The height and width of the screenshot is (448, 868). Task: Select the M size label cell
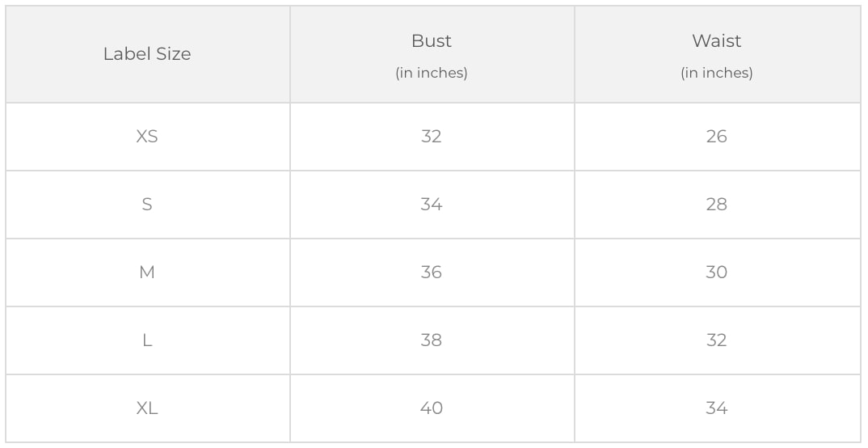click(147, 273)
